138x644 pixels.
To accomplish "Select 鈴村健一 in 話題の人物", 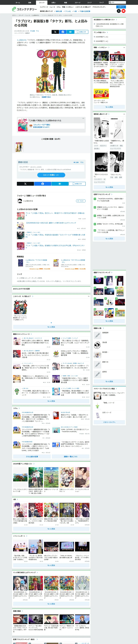I will 105,352.
